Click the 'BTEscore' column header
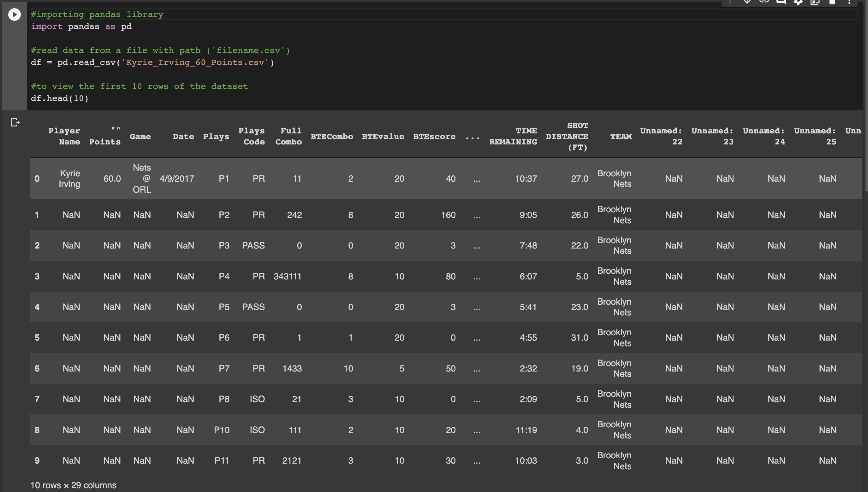The image size is (868, 492). (434, 137)
